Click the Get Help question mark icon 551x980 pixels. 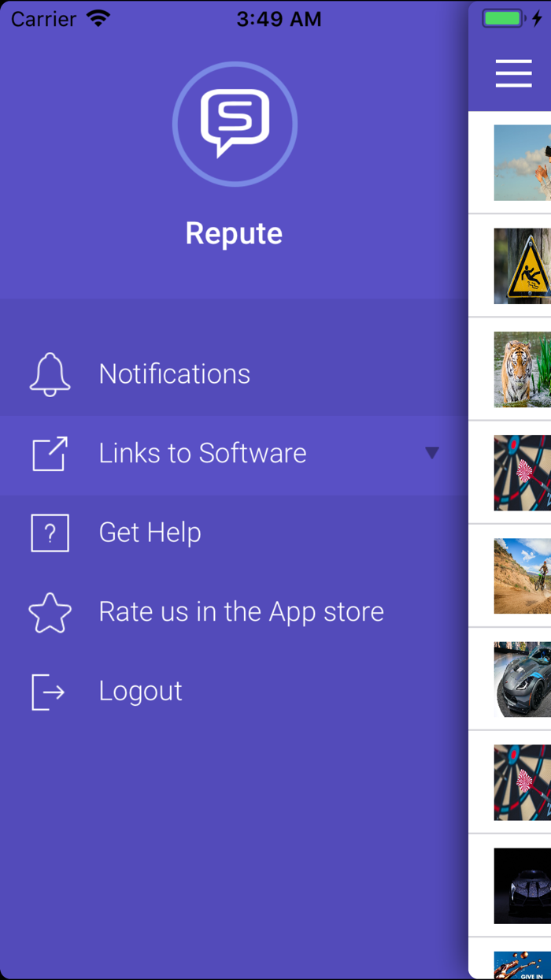50,533
